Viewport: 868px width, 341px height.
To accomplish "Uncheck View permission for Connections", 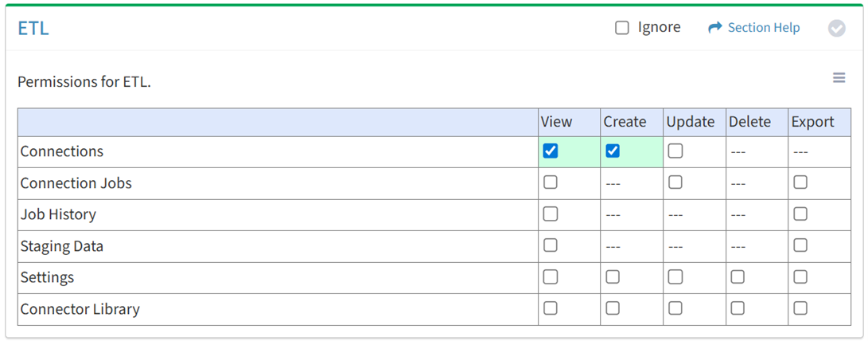I will [x=551, y=151].
